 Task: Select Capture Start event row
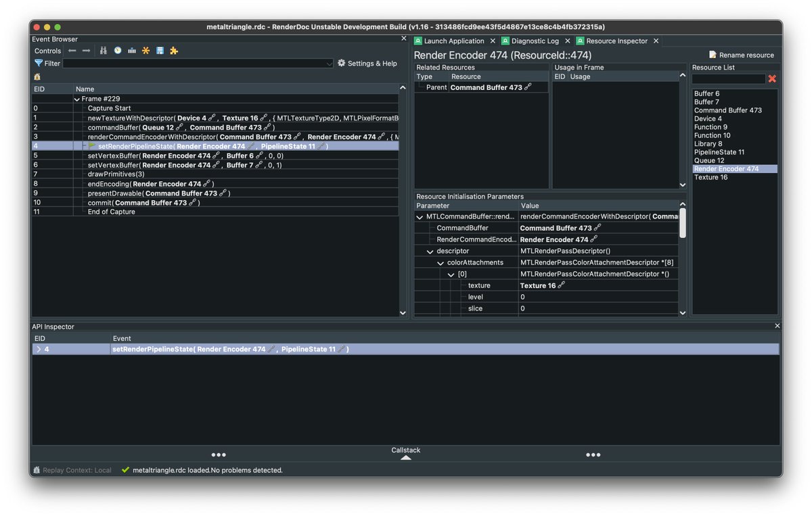tap(215, 108)
